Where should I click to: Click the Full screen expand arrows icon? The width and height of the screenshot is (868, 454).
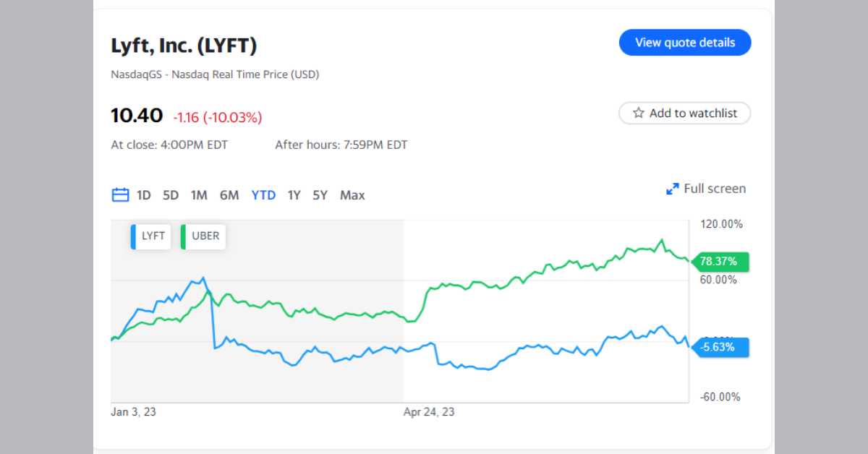pyautogui.click(x=672, y=189)
